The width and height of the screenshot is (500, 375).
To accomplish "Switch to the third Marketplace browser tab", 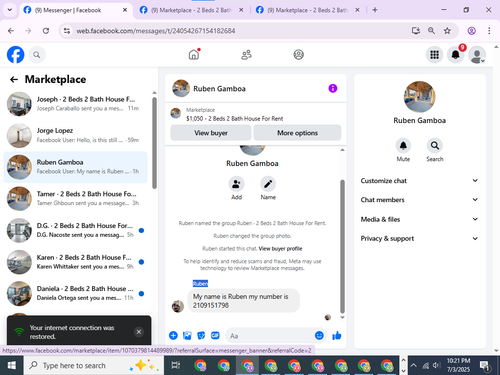I will coord(308,10).
